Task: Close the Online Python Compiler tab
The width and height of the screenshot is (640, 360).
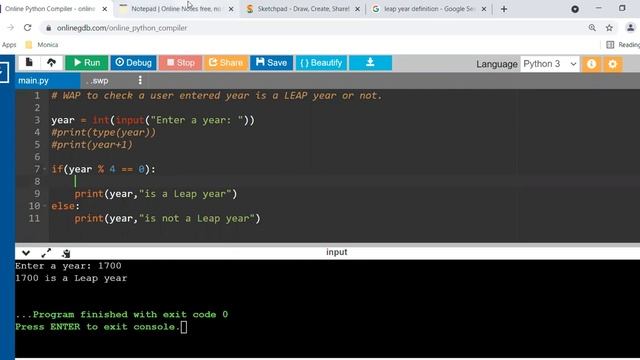Action: point(104,9)
